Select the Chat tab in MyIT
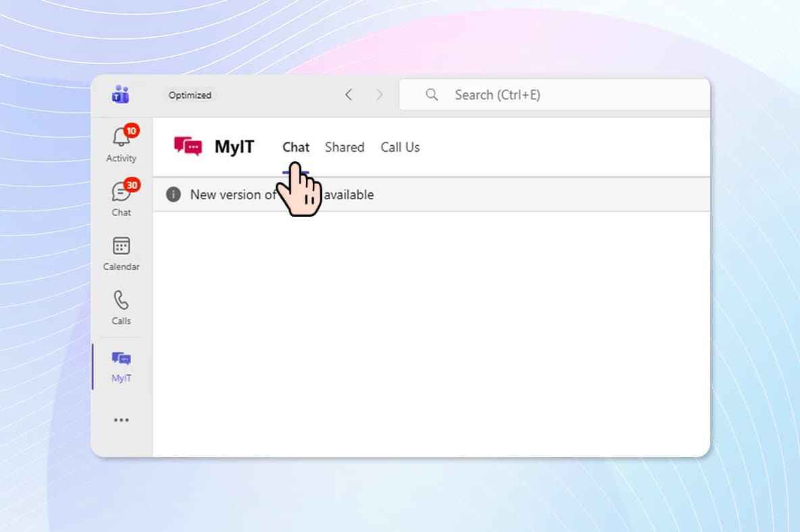Screen dimensions: 800x532 [x=296, y=147]
